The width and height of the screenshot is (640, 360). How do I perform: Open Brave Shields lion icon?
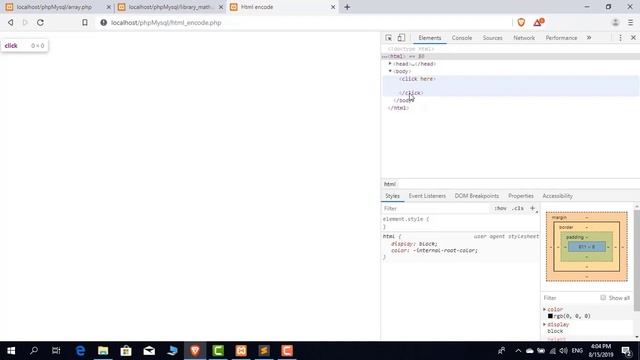[x=521, y=22]
